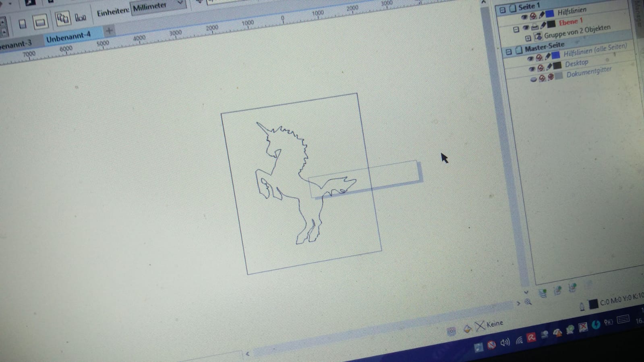Select the Hilfslinien layer under Seite 1

pos(572,11)
